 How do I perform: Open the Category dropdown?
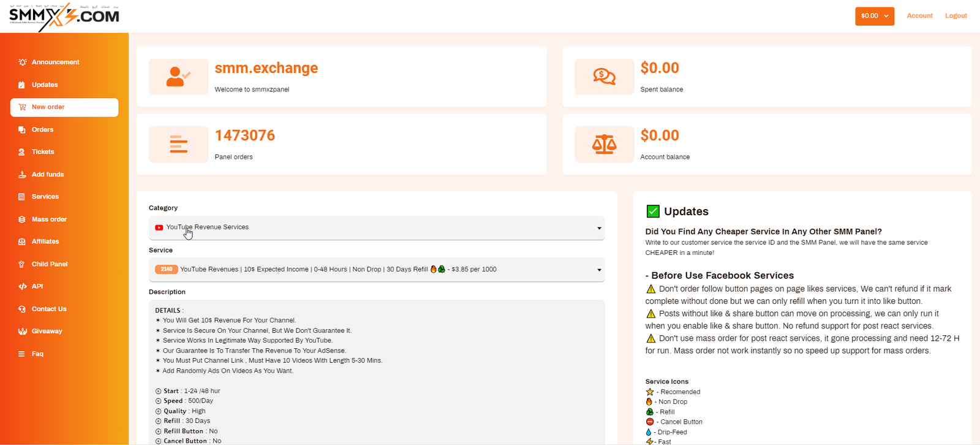[x=377, y=227]
